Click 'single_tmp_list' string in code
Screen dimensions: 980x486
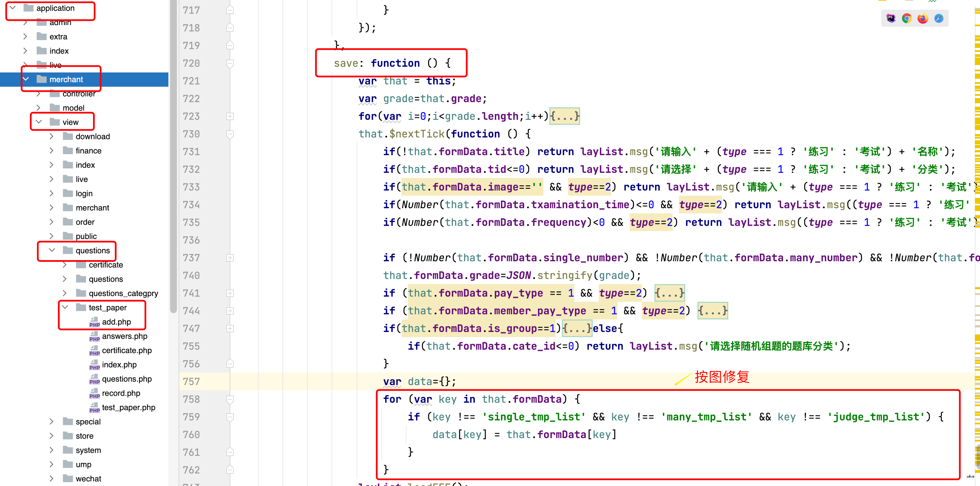click(534, 417)
